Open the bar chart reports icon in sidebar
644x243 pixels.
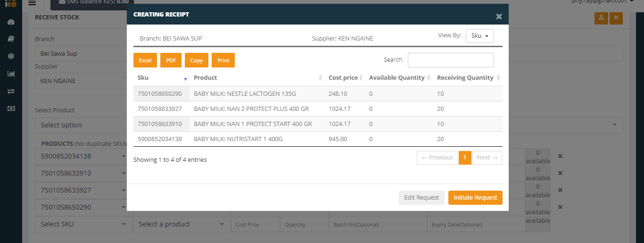[11, 74]
